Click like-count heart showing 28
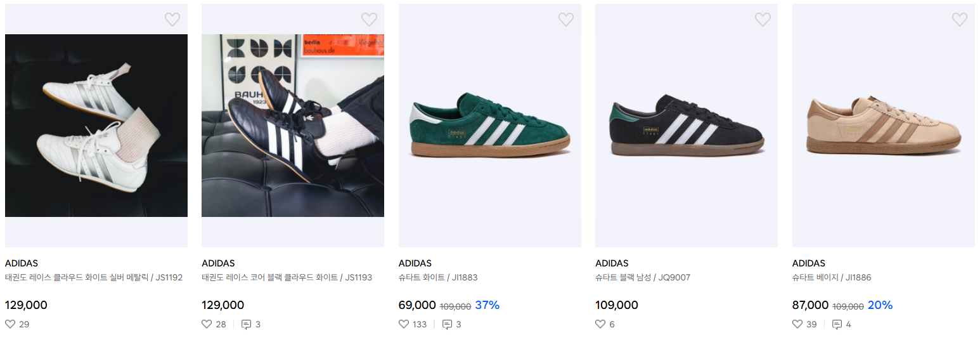This screenshot has height=347, width=980. (207, 324)
